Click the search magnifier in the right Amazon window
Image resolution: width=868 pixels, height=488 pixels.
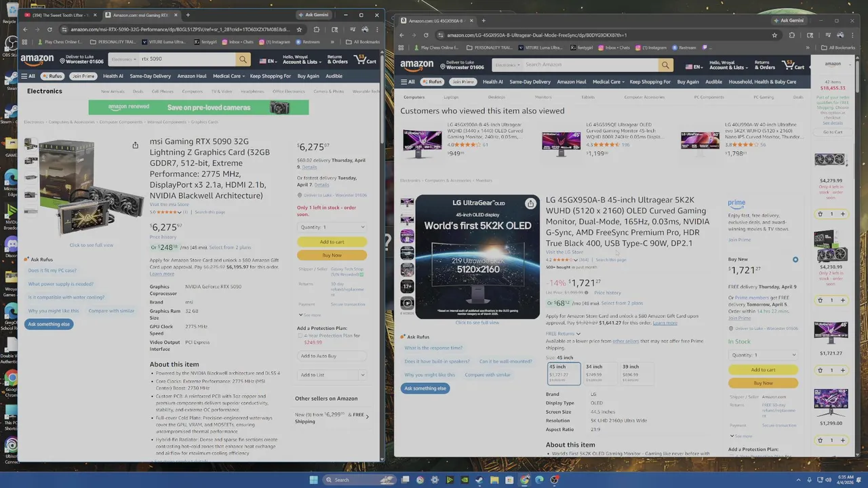[x=665, y=65]
